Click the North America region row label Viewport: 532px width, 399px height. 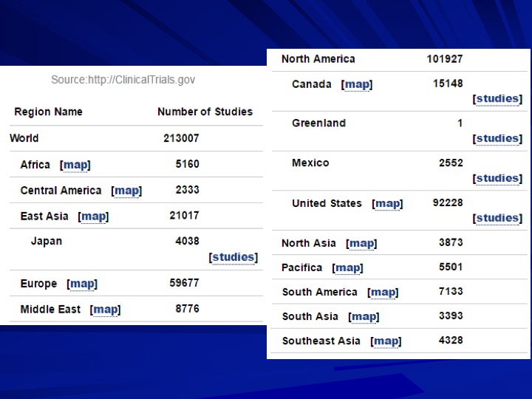tap(318, 59)
